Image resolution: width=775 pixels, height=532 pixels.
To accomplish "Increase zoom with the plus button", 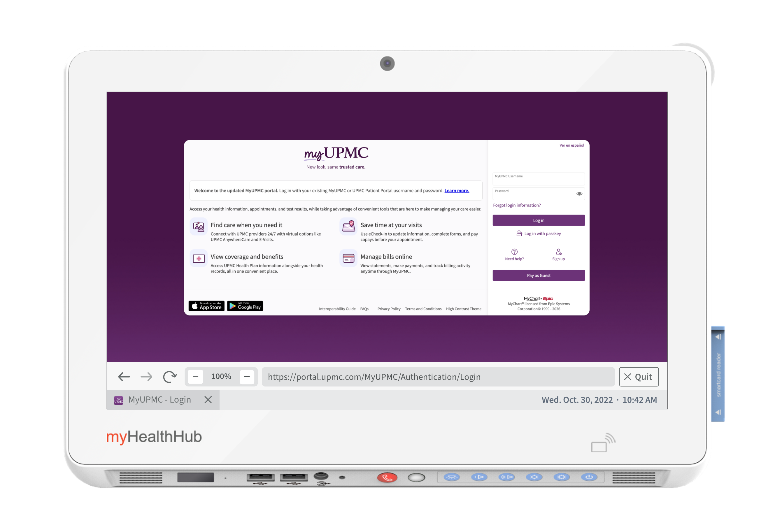I will click(247, 377).
